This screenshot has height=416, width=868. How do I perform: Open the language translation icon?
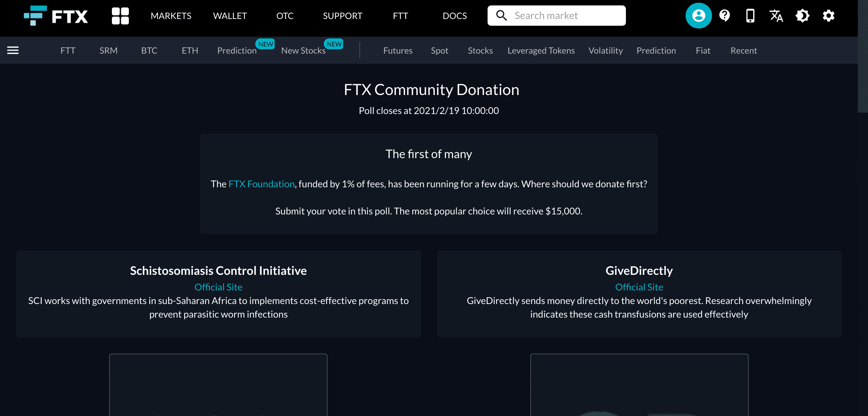(x=776, y=16)
